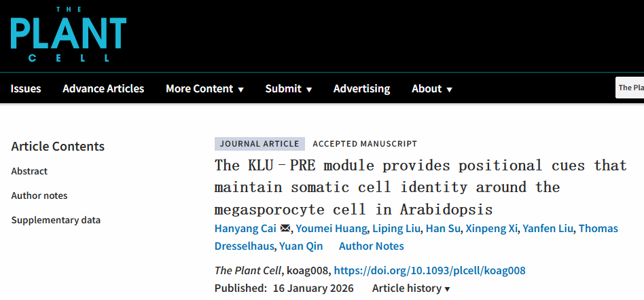Open the Issues menu item
The image size is (644, 300).
click(x=26, y=89)
